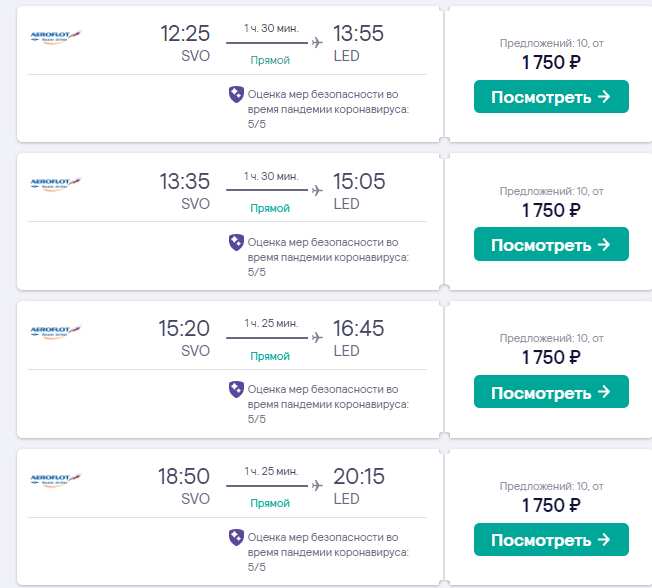652x588 pixels.
Task: Click 15:20 departure time from SVO
Action: click(x=184, y=328)
